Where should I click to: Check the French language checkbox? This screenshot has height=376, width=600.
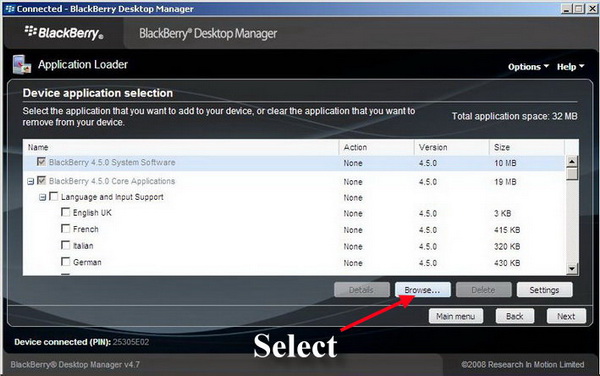(x=65, y=229)
